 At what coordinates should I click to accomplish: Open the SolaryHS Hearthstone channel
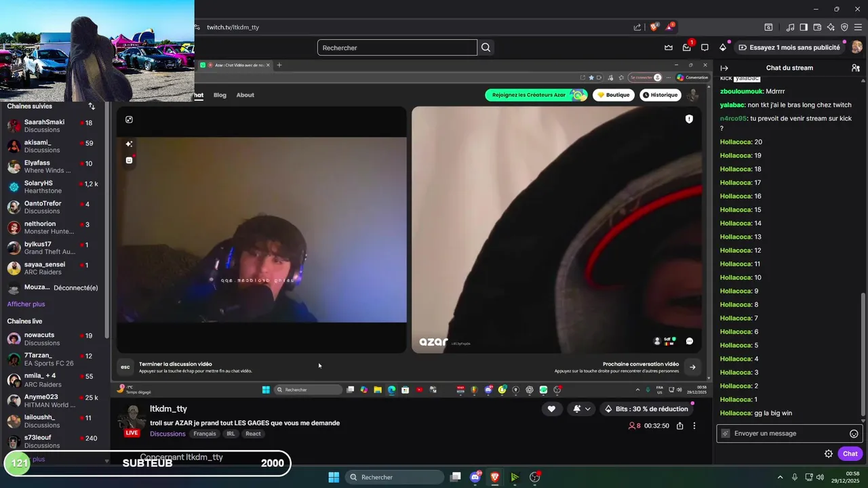[x=54, y=187]
